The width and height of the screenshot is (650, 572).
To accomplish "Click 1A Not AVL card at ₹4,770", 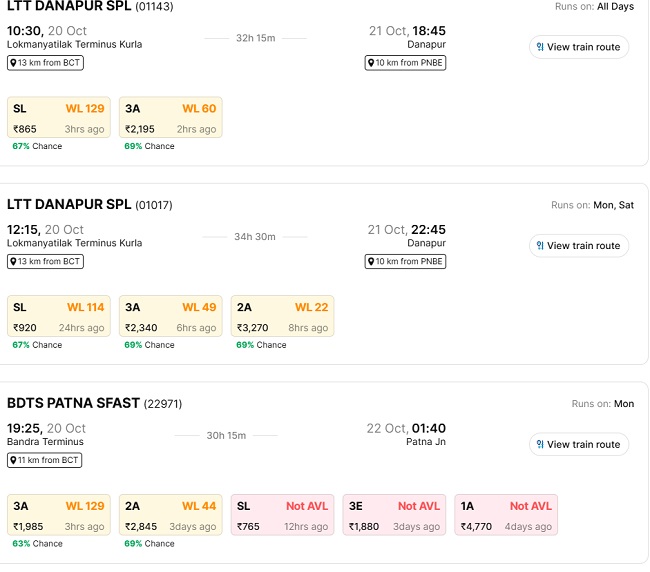I will pyautogui.click(x=506, y=516).
